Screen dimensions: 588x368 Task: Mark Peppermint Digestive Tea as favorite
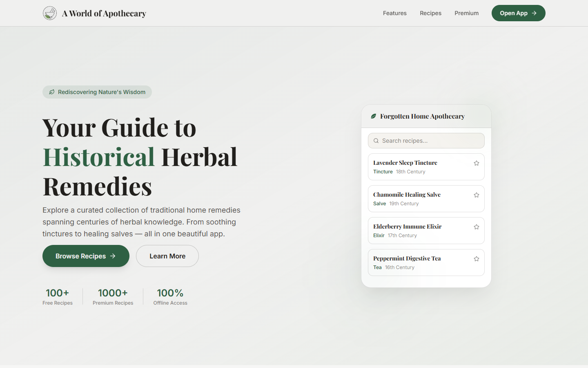coord(476,259)
